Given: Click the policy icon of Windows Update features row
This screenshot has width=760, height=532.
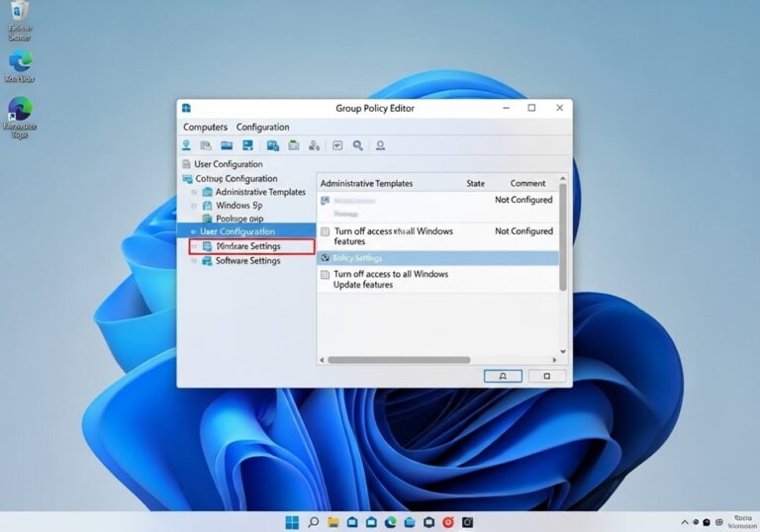Looking at the screenshot, I should (326, 275).
